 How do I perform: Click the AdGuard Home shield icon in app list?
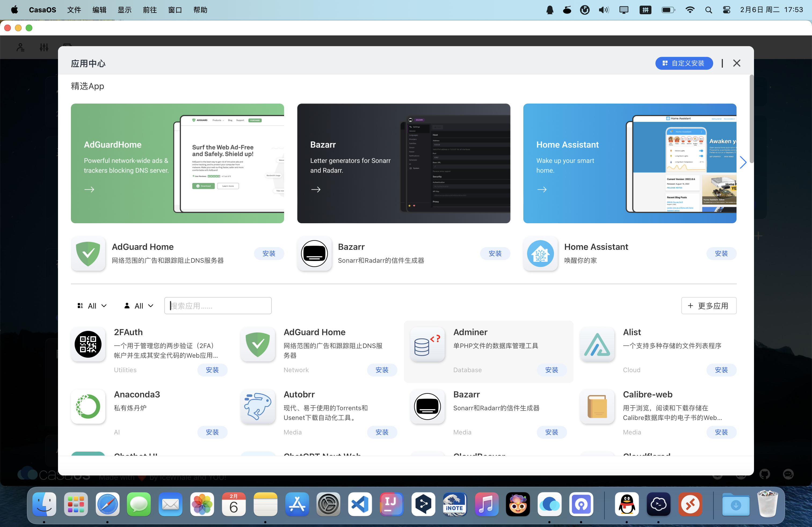click(258, 344)
